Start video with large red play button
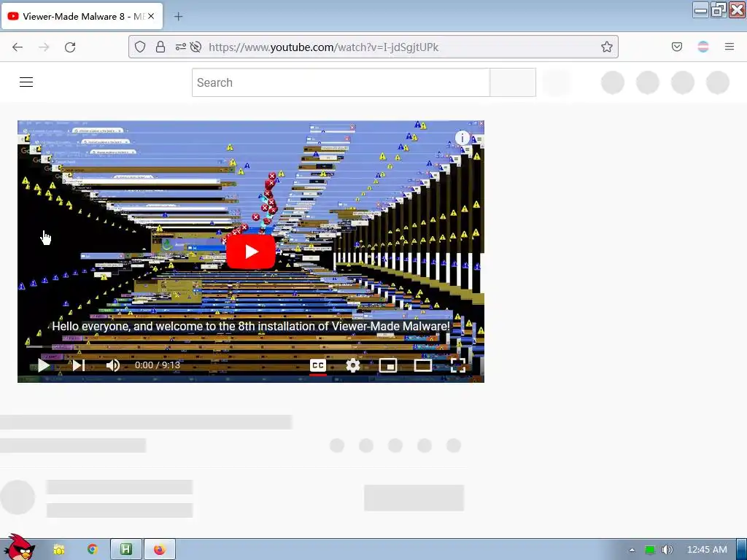 (251, 252)
